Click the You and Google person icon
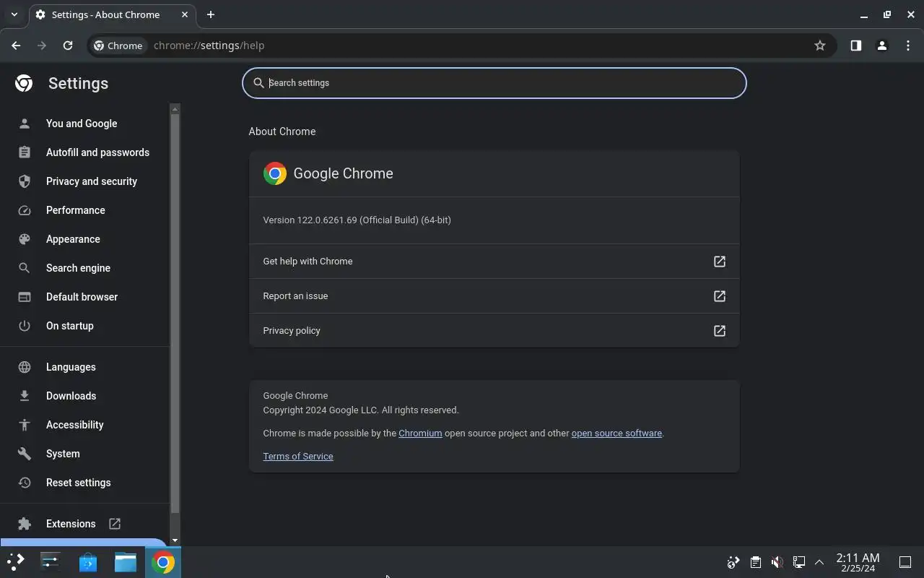The image size is (924, 578). click(x=25, y=124)
